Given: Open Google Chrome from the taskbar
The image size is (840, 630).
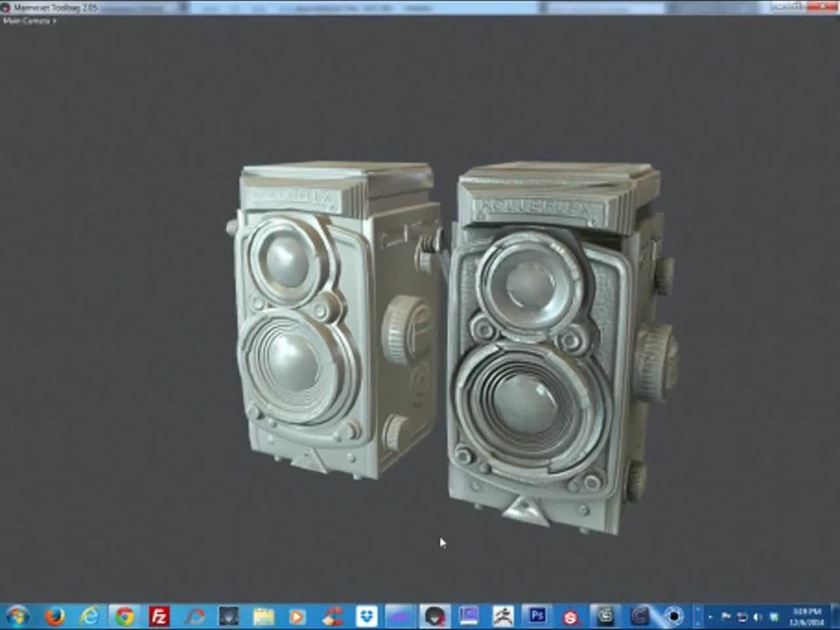Looking at the screenshot, I should click(125, 616).
